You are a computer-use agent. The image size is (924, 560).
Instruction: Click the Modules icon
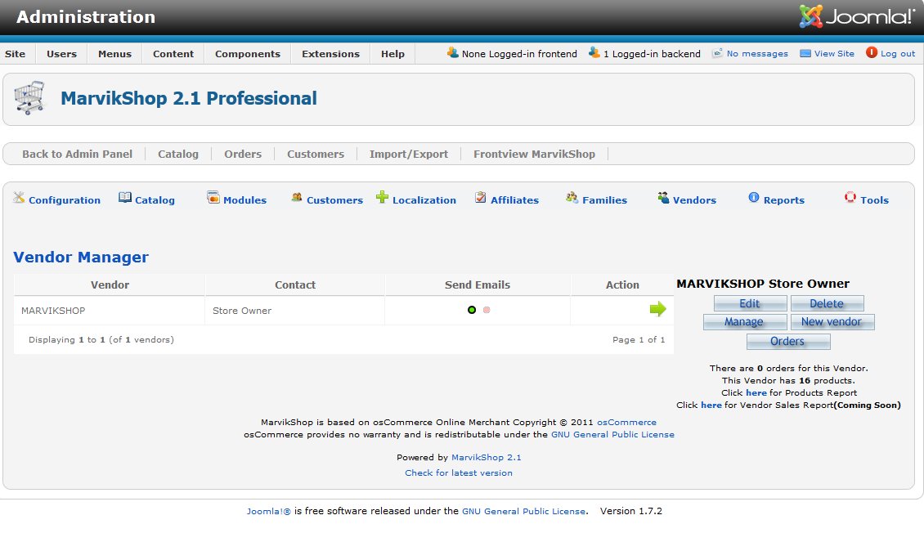pos(213,197)
